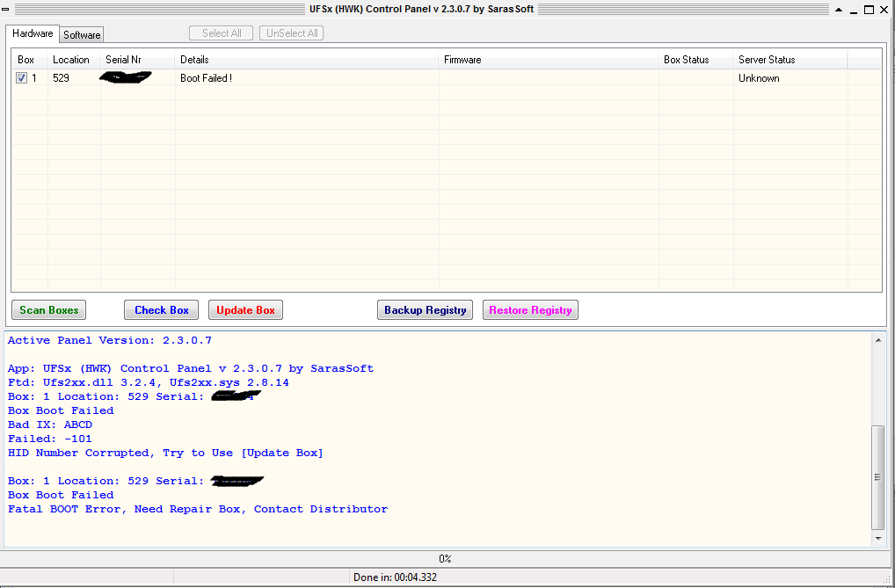
Task: Click the 'Fatal BOOT Error' log line
Action: click(198, 509)
